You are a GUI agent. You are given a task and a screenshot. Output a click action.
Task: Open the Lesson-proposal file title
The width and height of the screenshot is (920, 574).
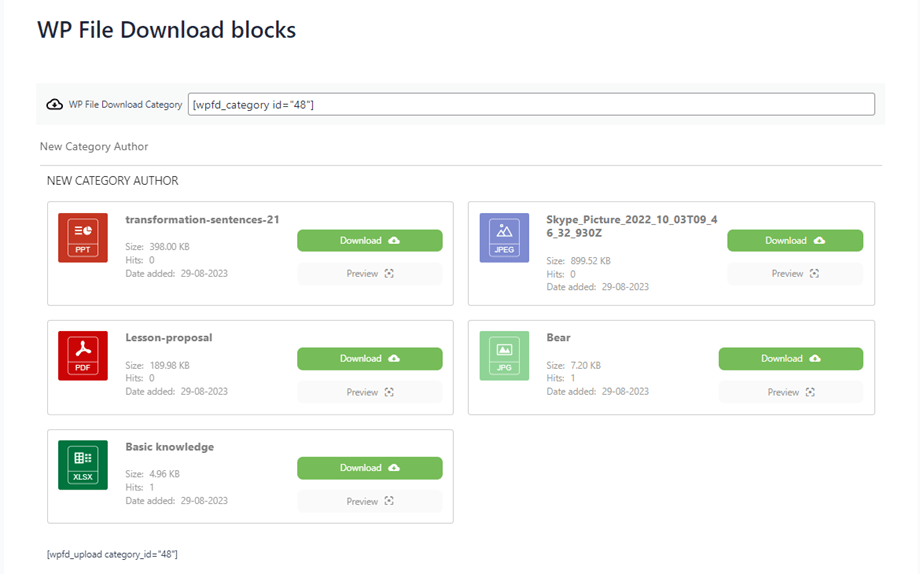point(169,338)
